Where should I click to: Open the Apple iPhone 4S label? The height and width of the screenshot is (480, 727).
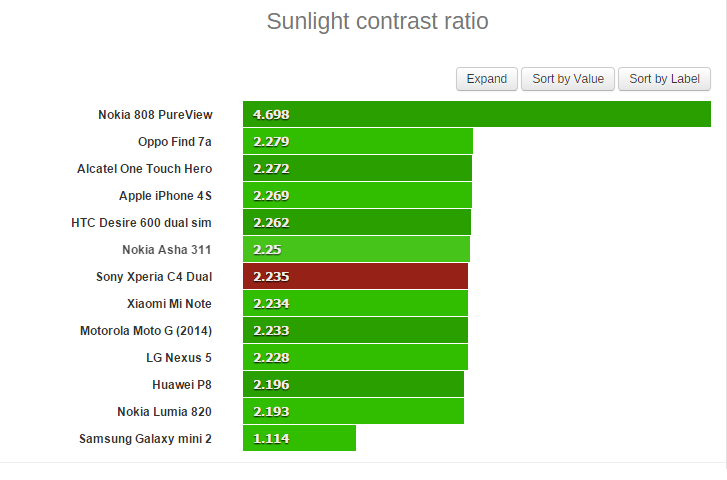165,195
